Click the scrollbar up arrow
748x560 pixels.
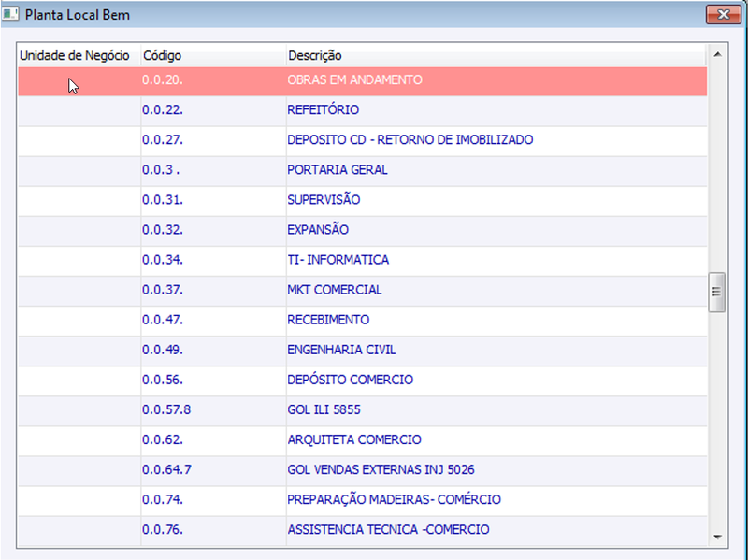(717, 54)
